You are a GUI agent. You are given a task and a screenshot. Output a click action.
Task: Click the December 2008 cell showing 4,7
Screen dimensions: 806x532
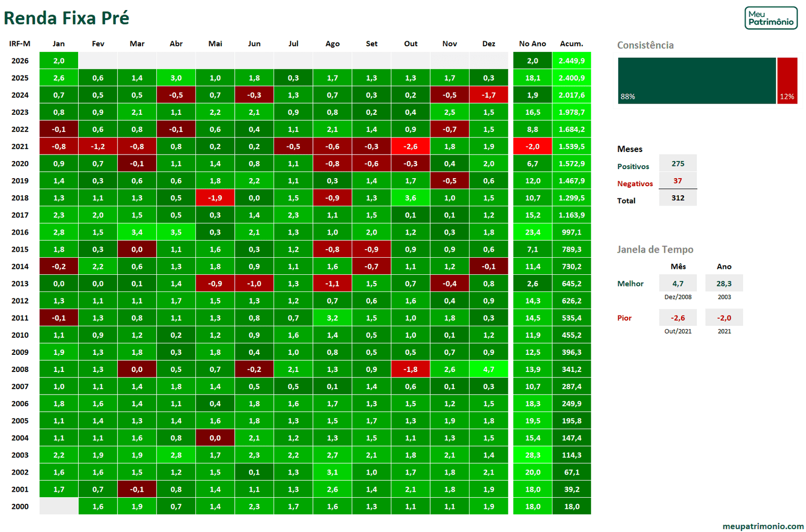pos(489,369)
